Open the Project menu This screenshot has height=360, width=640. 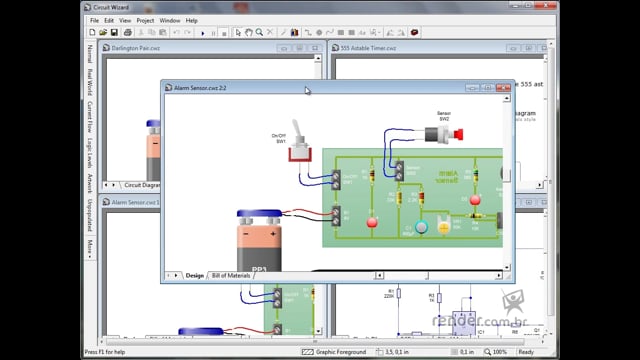(145, 20)
